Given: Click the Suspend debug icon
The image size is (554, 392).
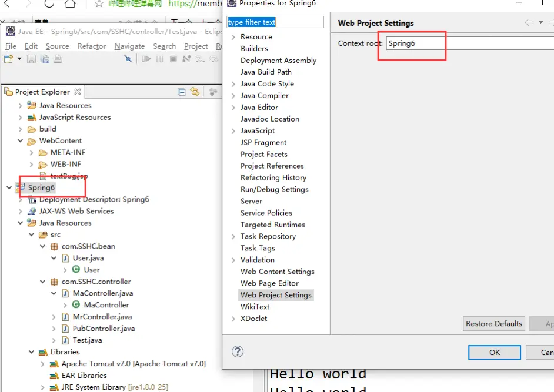Looking at the screenshot, I should (x=160, y=59).
